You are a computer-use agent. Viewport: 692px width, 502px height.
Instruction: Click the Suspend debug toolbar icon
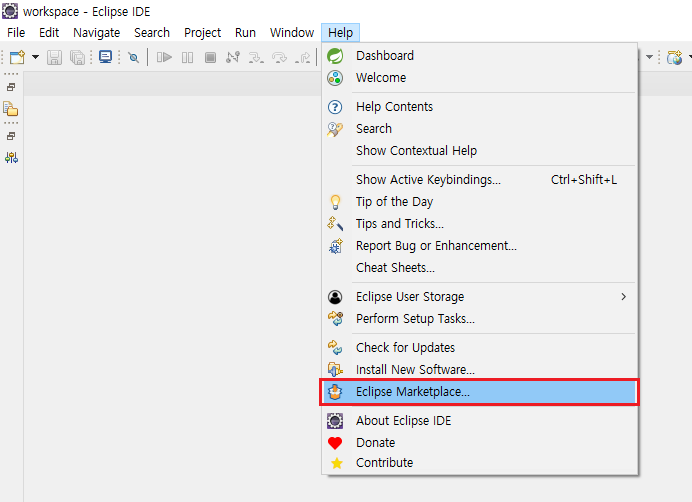[x=188, y=57]
